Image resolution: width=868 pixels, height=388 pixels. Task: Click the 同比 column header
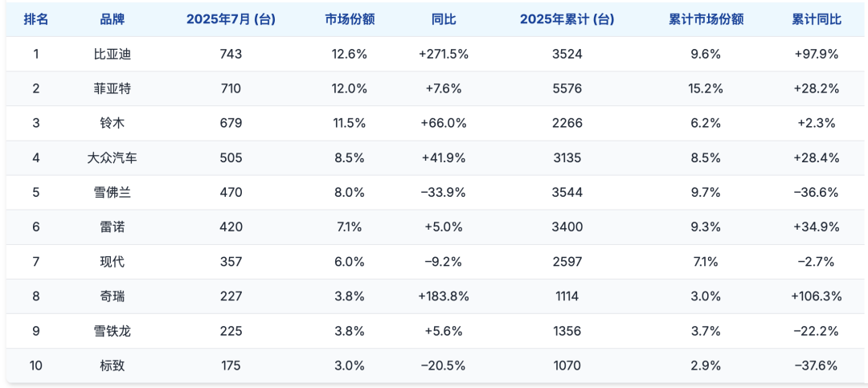click(444, 19)
